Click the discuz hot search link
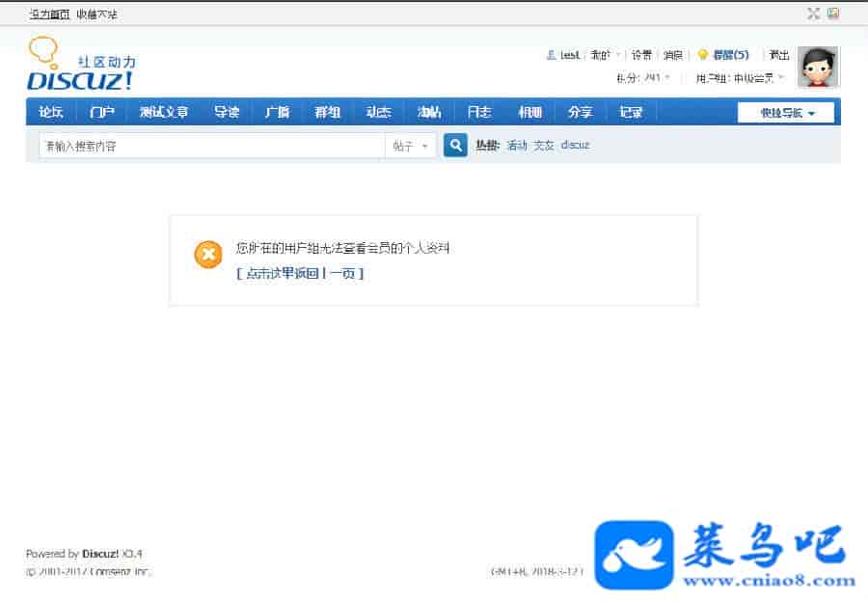This screenshot has width=868, height=601. (575, 146)
